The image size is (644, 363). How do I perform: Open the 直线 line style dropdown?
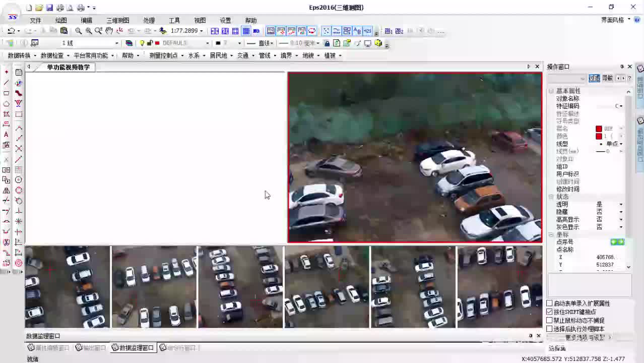[272, 43]
